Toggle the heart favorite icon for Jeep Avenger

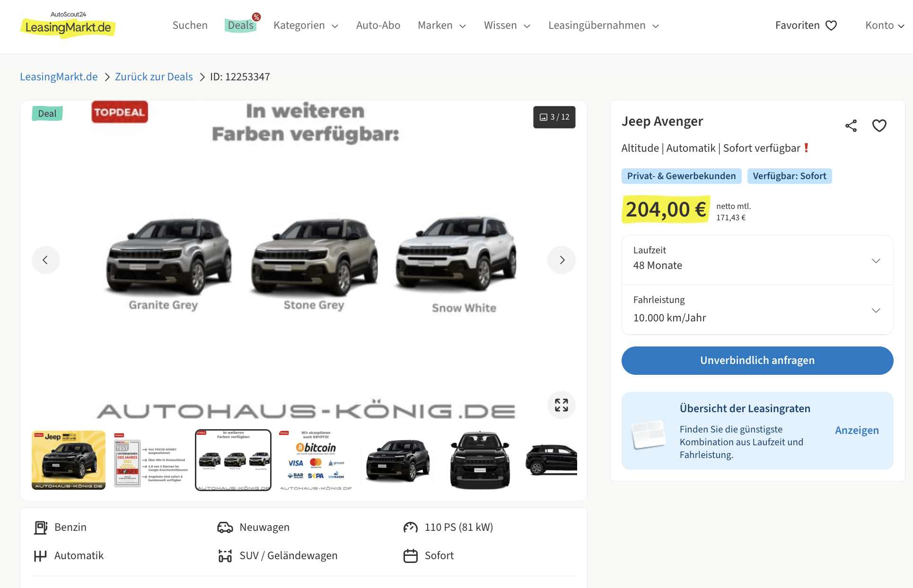tap(879, 126)
